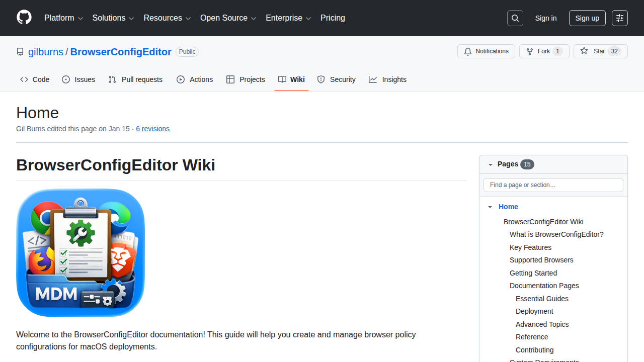
Task: Click the Fork button label
Action: pyautogui.click(x=544, y=51)
